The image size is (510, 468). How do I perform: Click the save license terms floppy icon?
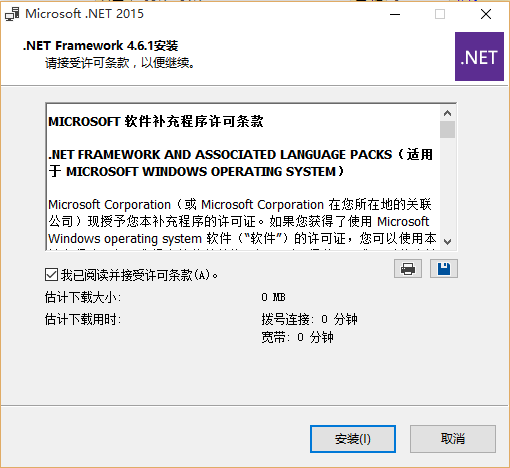[x=444, y=269]
